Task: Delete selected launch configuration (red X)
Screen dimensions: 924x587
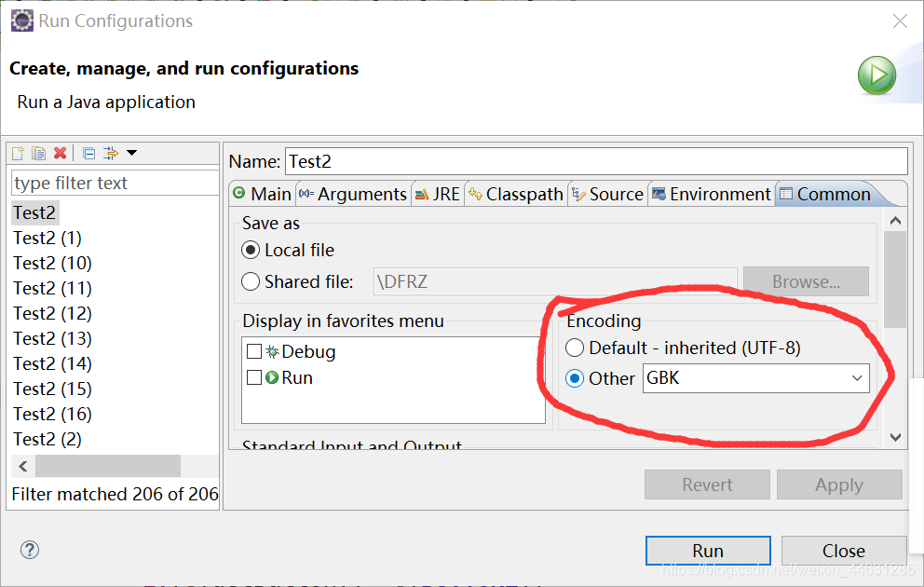Action: coord(61,153)
